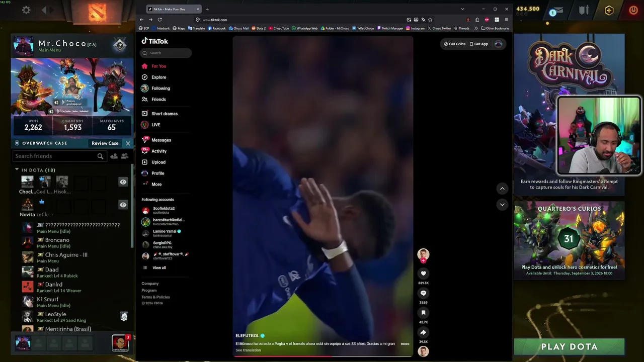This screenshot has width=644, height=362.
Task: Click the PLAY DOTA button
Action: coord(569,347)
